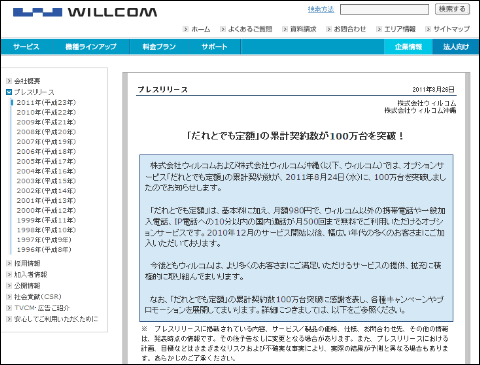Expand arrow icon next to 社会貢献(CSR)

click(9, 297)
